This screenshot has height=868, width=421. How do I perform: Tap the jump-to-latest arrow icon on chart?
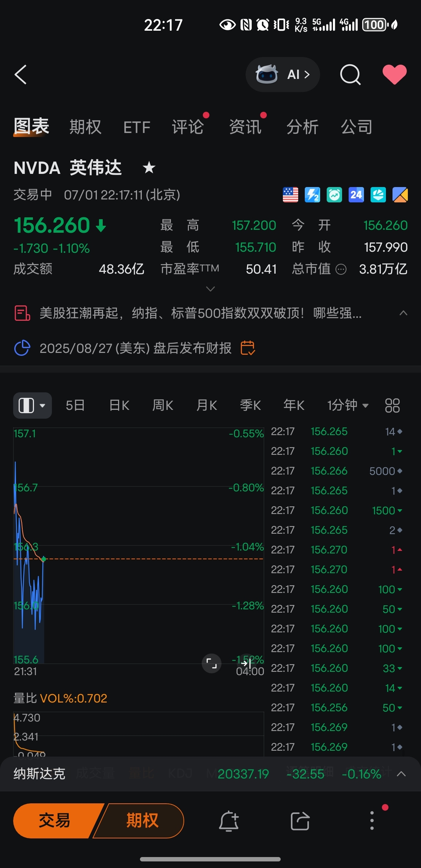[247, 663]
